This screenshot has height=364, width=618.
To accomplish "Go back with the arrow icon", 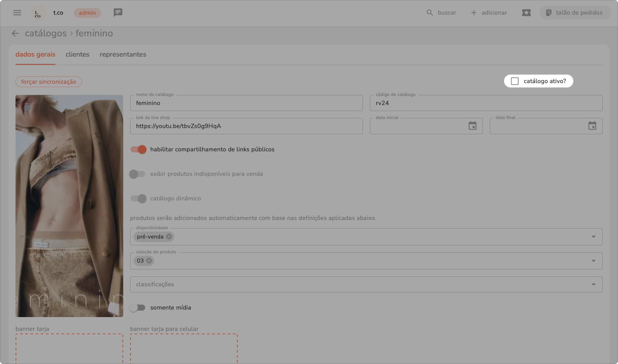I will [15, 33].
